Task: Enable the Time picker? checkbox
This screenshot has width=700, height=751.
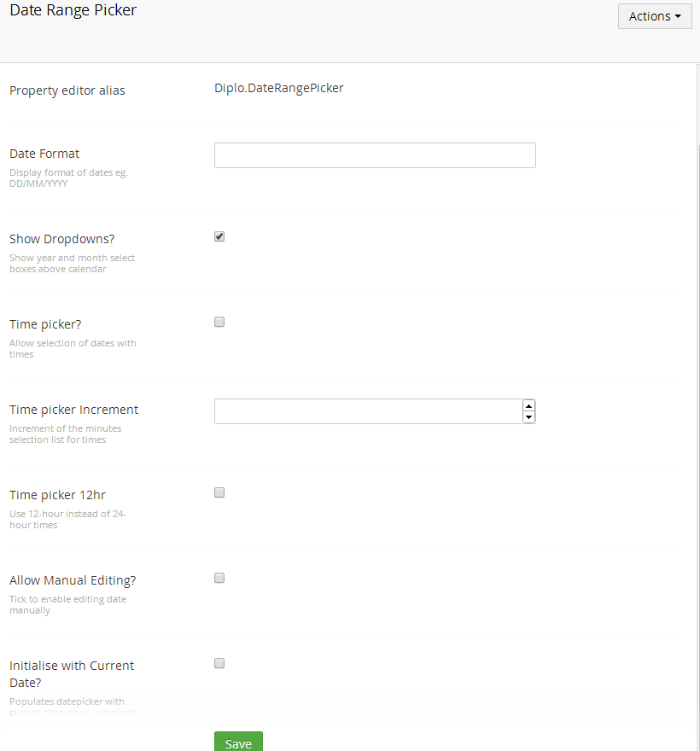Action: click(219, 322)
